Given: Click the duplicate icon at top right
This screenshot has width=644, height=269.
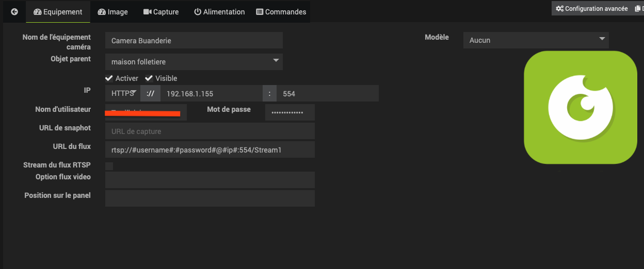Looking at the screenshot, I should 639,9.
